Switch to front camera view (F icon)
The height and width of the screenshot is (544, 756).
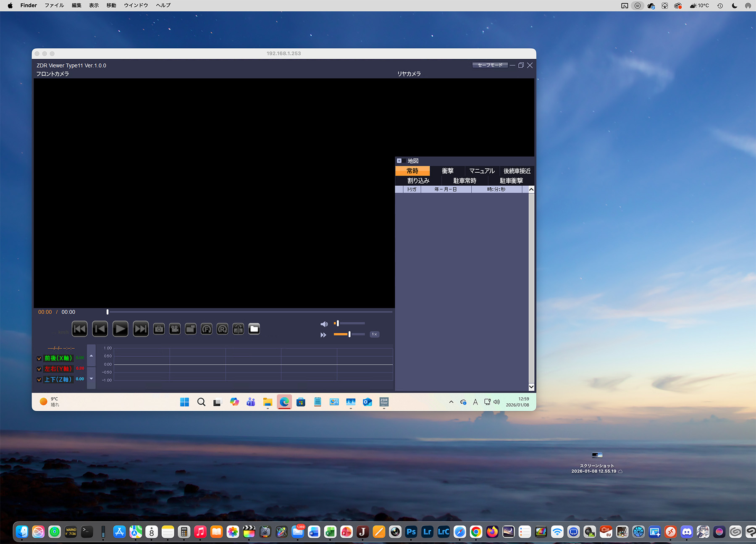click(x=206, y=329)
